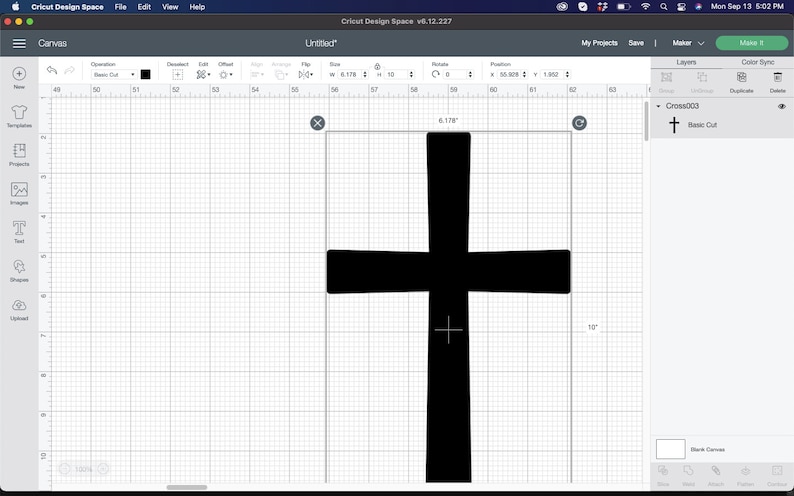Switch to the Color Sync tab
This screenshot has height=496, width=794.
pos(758,62)
